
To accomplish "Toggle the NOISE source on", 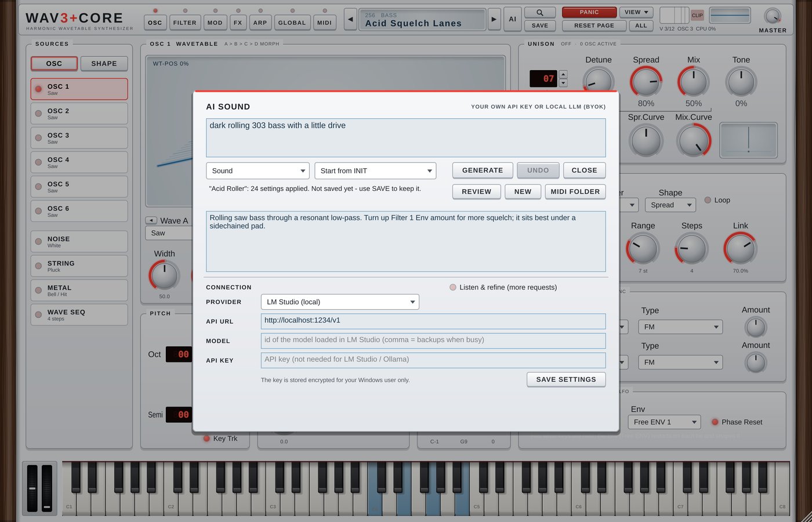I will [38, 241].
